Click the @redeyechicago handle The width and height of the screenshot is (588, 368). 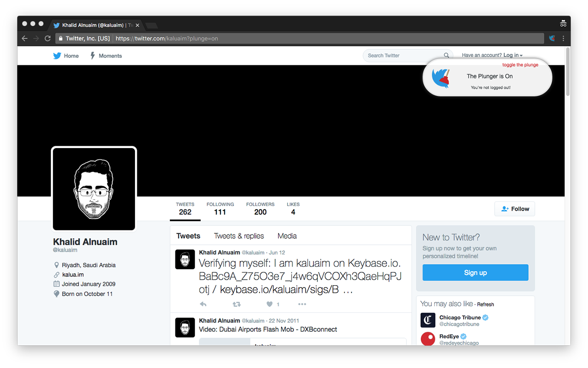[459, 343]
